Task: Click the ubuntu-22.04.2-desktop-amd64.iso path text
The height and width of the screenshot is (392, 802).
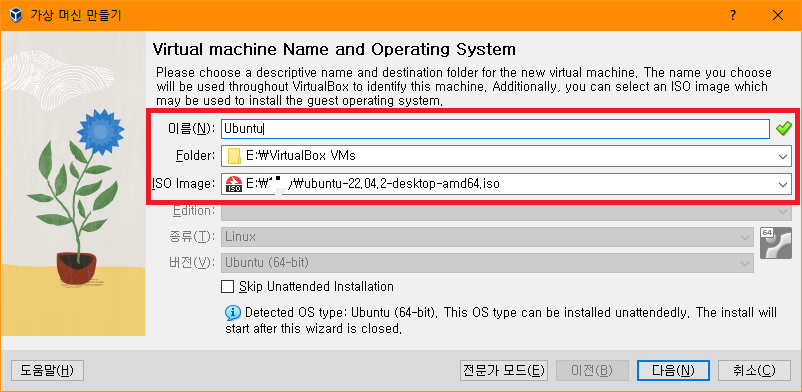Action: click(x=372, y=184)
